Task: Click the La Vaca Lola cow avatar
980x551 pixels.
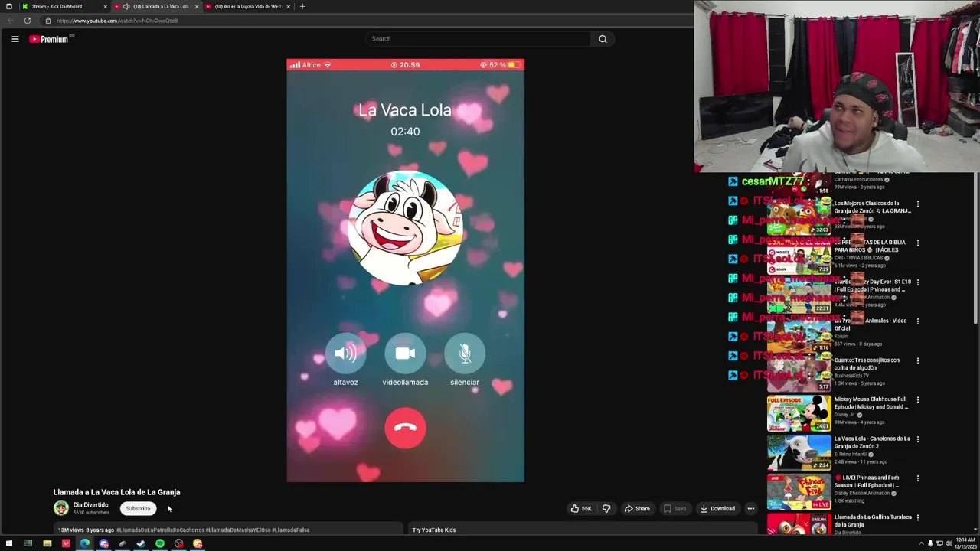Action: pyautogui.click(x=405, y=228)
